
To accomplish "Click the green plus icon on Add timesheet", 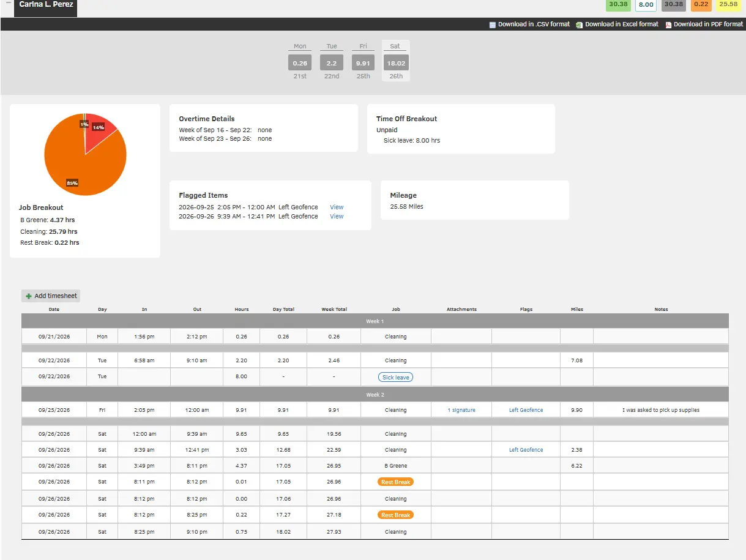I will point(29,296).
